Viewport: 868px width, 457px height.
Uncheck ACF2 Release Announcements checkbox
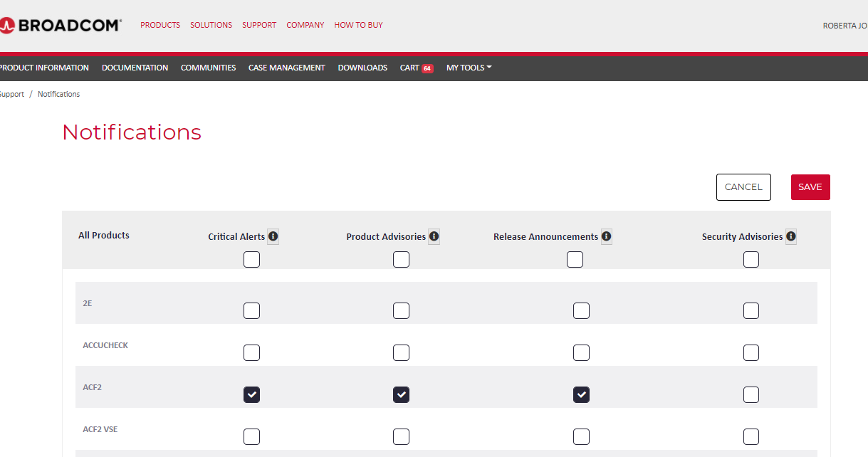(x=581, y=394)
